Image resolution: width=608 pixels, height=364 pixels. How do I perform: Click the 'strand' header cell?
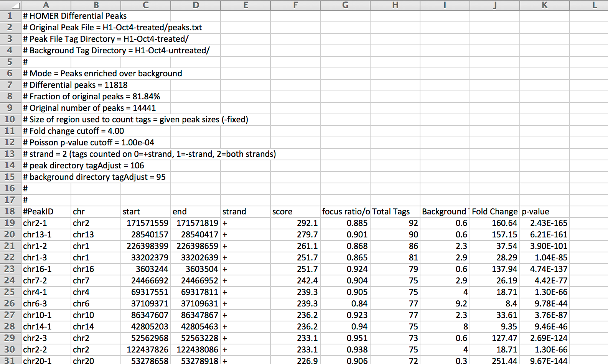click(x=246, y=211)
